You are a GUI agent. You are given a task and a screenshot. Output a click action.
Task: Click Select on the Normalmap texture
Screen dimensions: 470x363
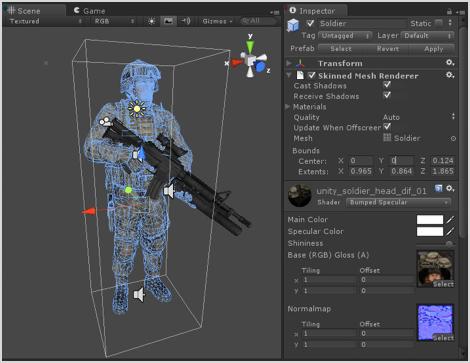coord(443,338)
